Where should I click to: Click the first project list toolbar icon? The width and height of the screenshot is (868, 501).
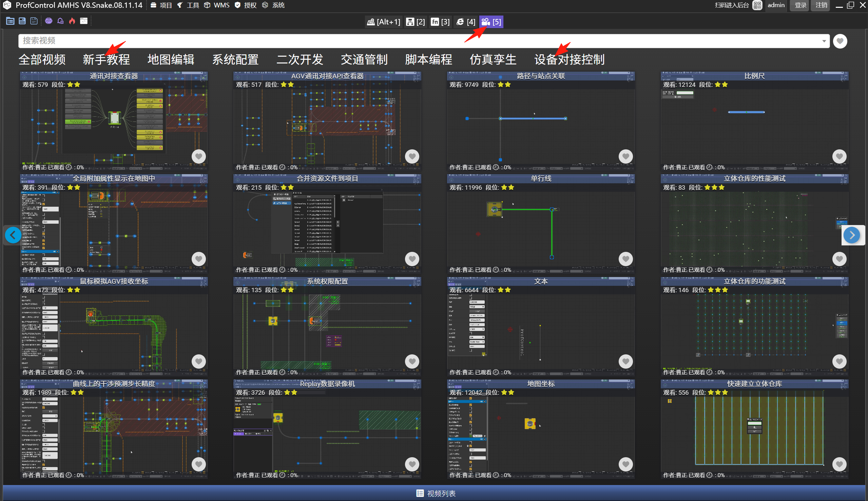[x=10, y=21]
